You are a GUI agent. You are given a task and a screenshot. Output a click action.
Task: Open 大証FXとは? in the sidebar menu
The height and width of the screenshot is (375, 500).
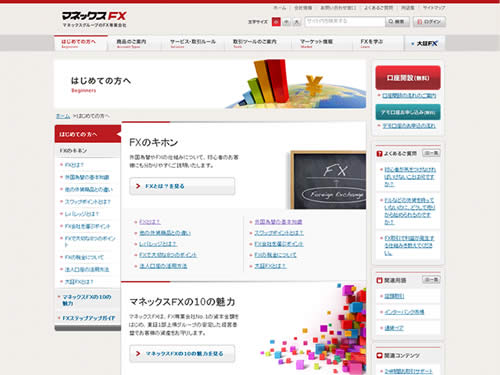[x=79, y=282]
